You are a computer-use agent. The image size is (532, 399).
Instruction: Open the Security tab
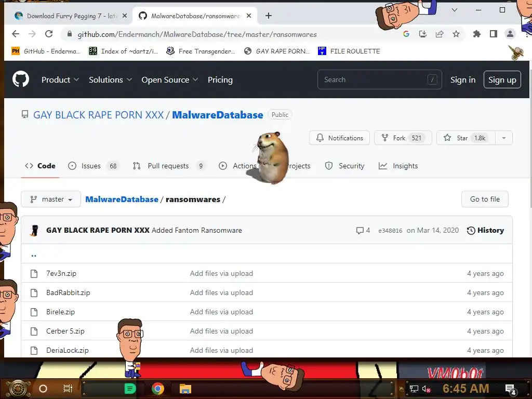click(x=345, y=166)
